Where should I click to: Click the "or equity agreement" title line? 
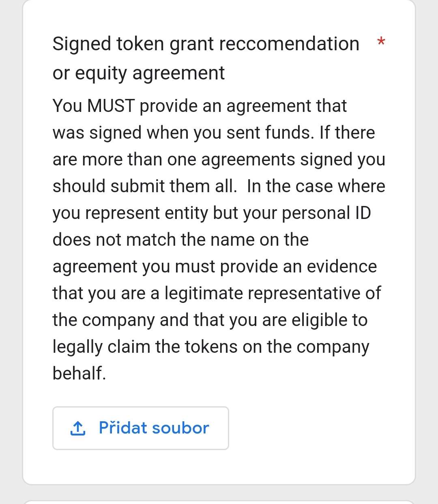click(138, 73)
